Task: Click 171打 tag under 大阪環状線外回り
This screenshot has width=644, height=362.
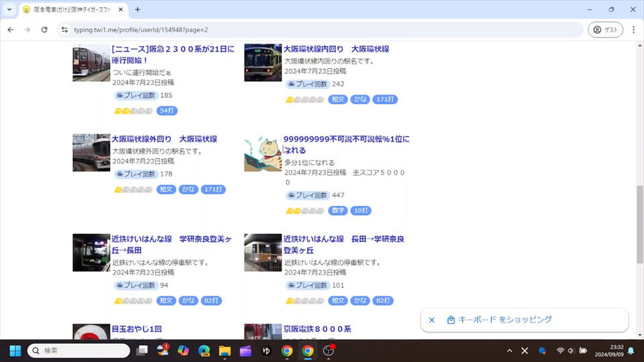Action: 213,189
